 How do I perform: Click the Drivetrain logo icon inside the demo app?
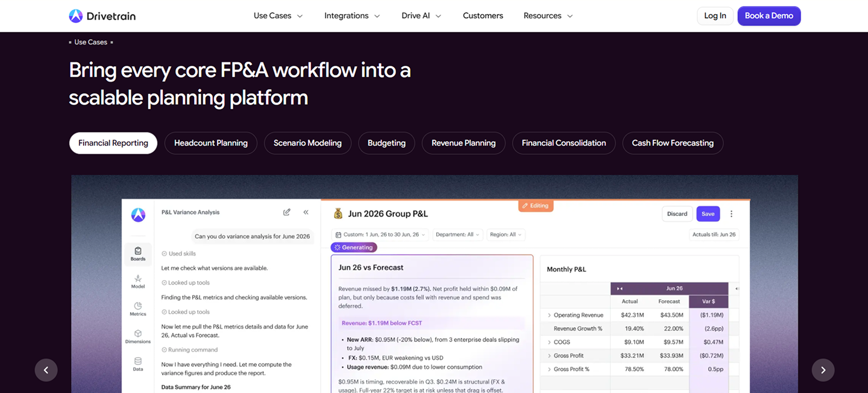[138, 215]
